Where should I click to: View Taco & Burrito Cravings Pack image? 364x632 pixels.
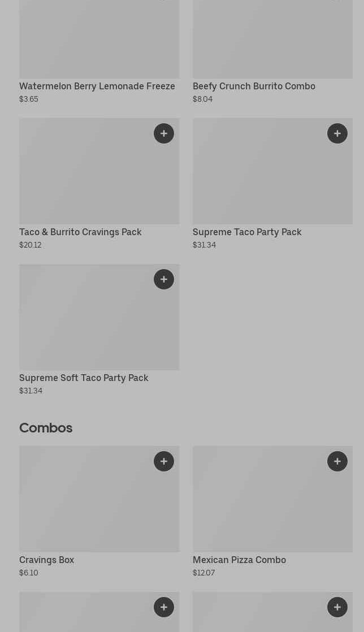pos(85,175)
